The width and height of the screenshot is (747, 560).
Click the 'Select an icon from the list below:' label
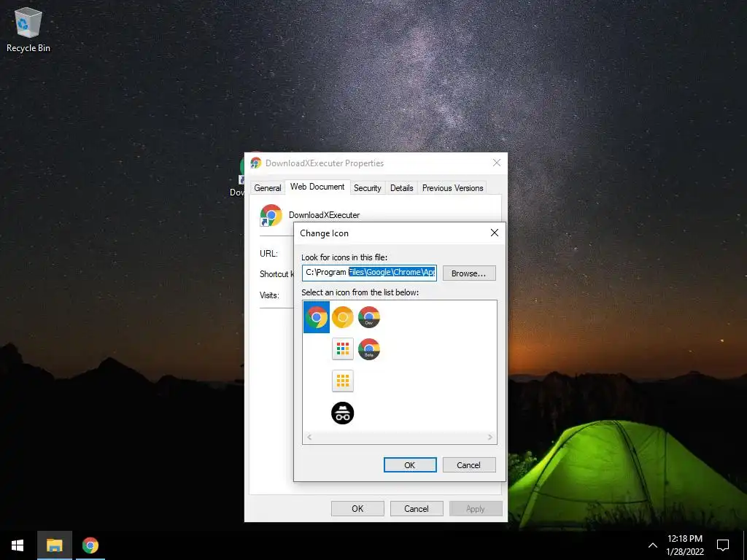pyautogui.click(x=360, y=292)
